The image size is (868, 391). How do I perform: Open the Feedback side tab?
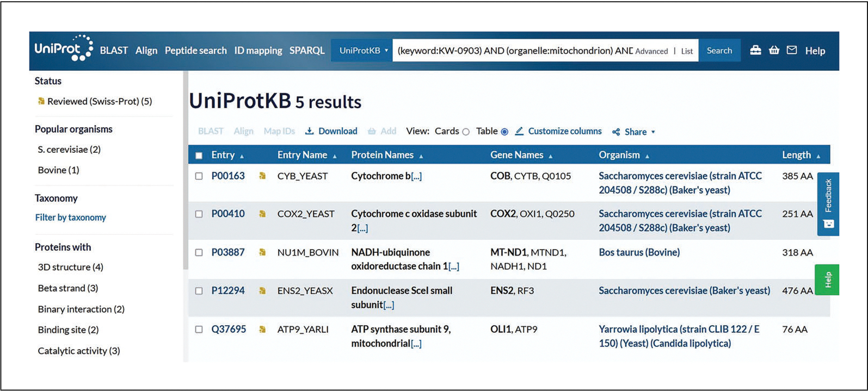click(828, 203)
